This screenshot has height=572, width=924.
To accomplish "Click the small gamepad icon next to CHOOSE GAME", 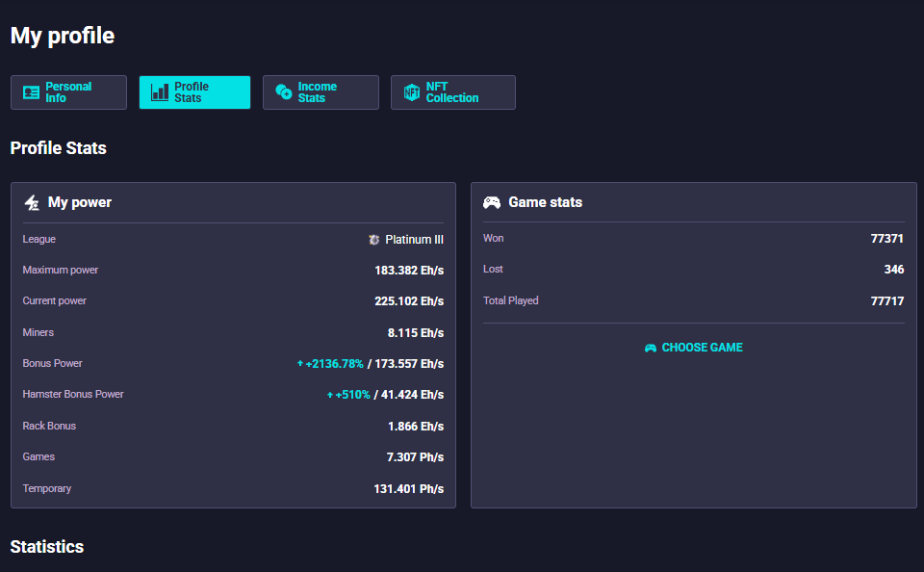I will coord(651,348).
